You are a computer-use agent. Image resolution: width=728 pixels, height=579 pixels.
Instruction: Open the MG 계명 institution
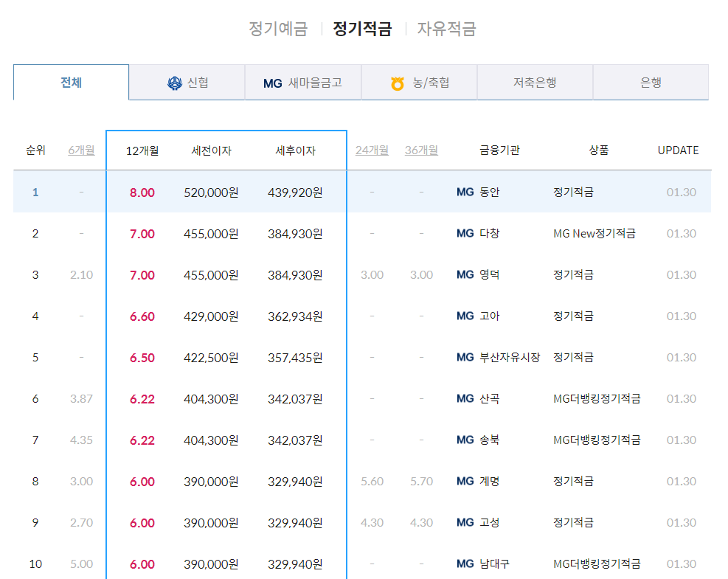coord(478,481)
